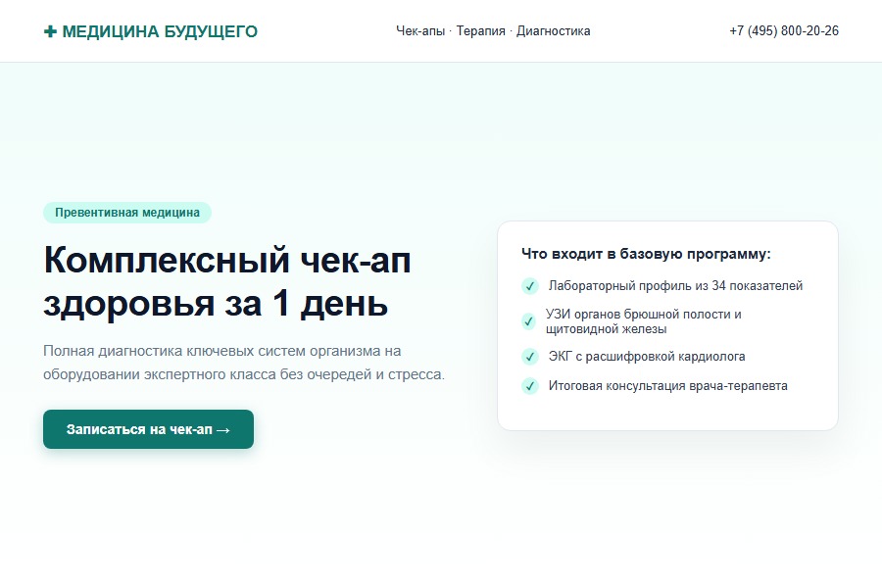Click the paragraph starting Полная диагностика
Viewport: 882px width, 588px height.
(x=244, y=363)
